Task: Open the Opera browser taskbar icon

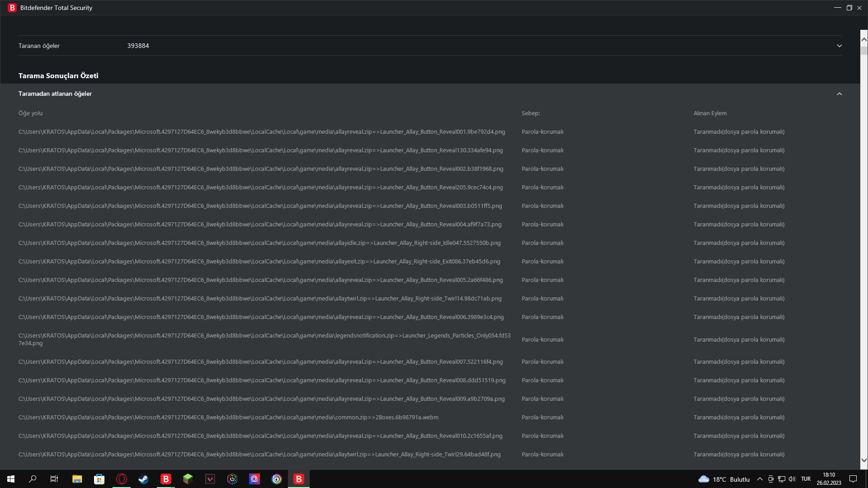Action: (x=122, y=479)
